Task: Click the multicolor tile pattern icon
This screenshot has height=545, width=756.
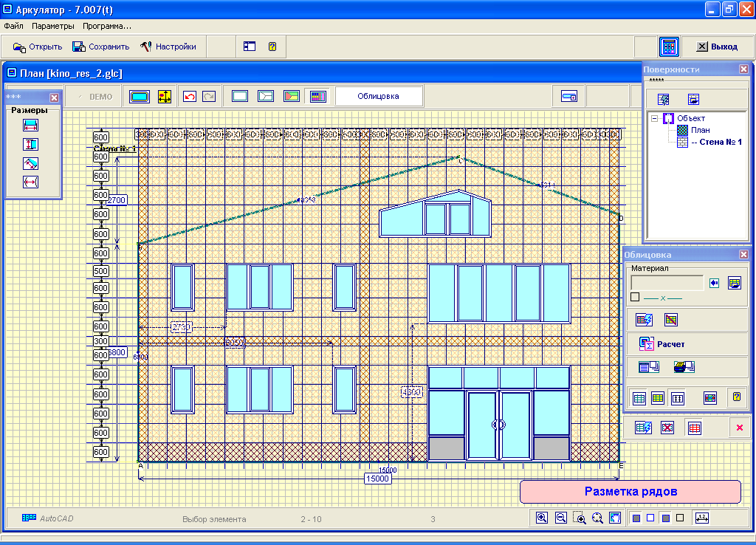Action: coord(710,398)
